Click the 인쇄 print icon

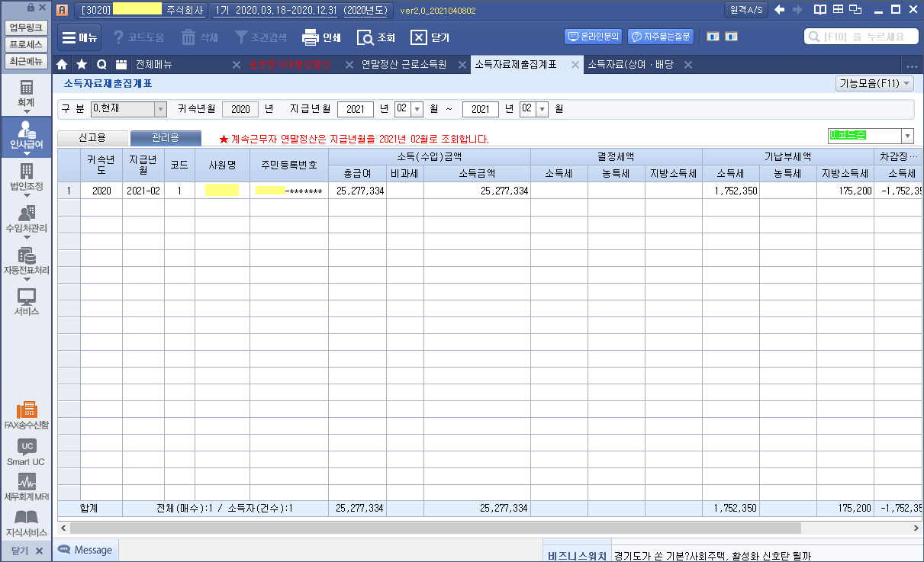coord(321,37)
